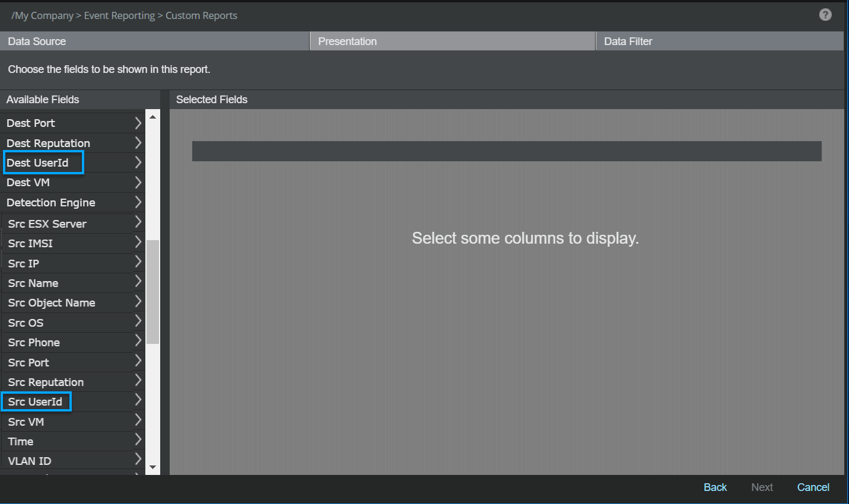The height and width of the screenshot is (504, 849).
Task: Select the Dest Reputation field label
Action: pyautogui.click(x=48, y=143)
